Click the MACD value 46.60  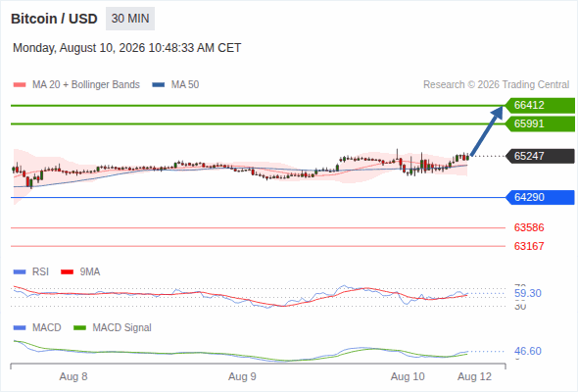pyautogui.click(x=528, y=351)
